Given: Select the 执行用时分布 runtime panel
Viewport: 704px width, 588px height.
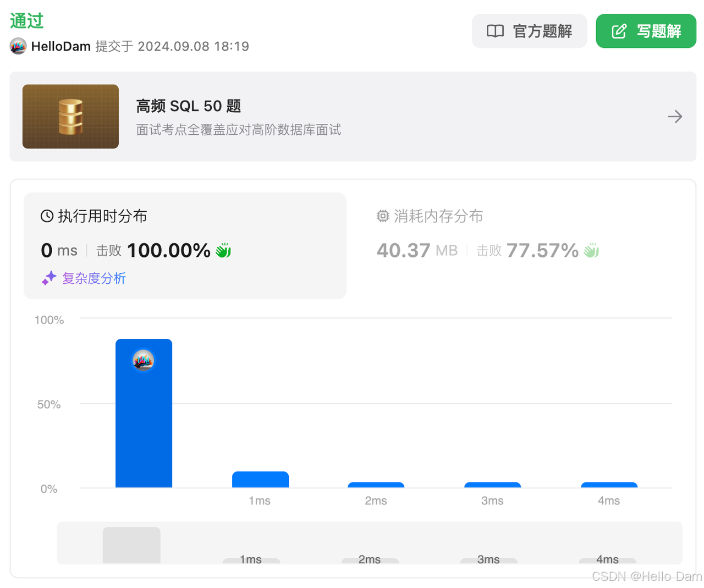Looking at the screenshot, I should click(185, 245).
